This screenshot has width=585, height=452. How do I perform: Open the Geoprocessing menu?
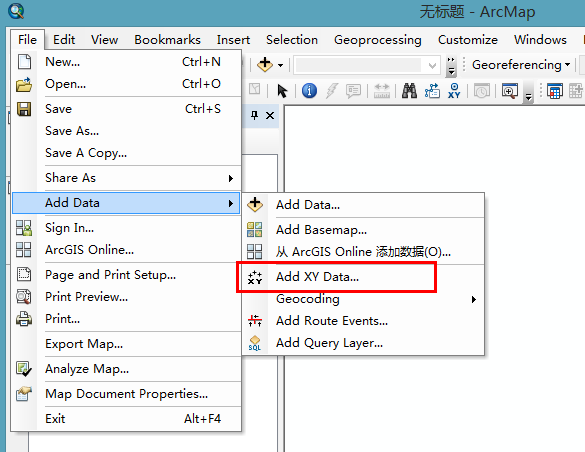(378, 40)
